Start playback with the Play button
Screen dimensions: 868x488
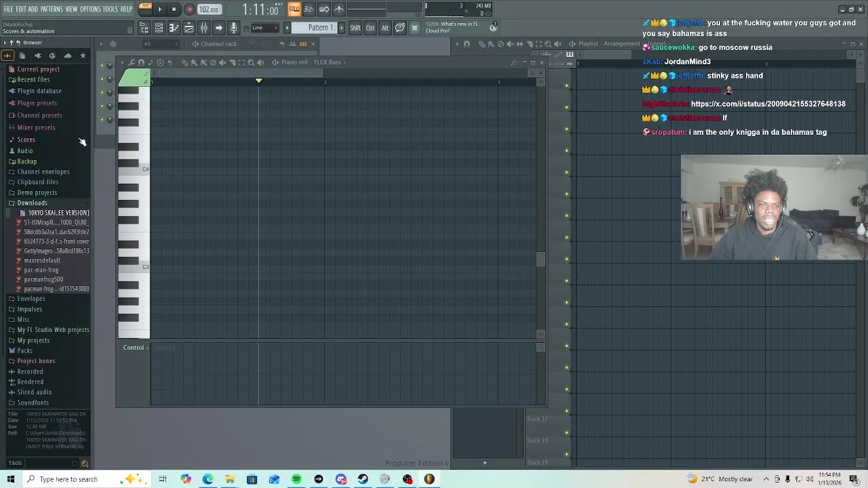[159, 9]
